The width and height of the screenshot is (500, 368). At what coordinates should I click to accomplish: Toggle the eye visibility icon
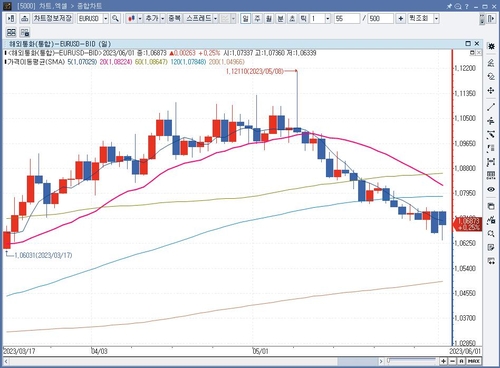(491, 189)
